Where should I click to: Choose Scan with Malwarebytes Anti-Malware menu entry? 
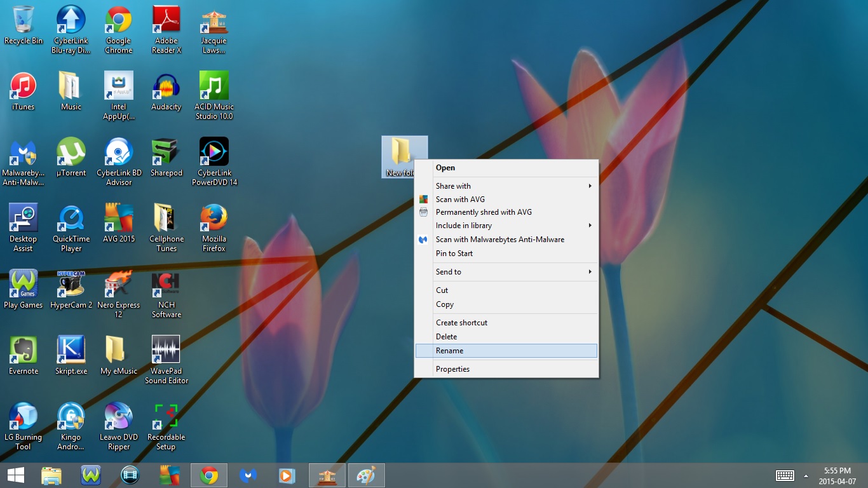click(x=506, y=240)
